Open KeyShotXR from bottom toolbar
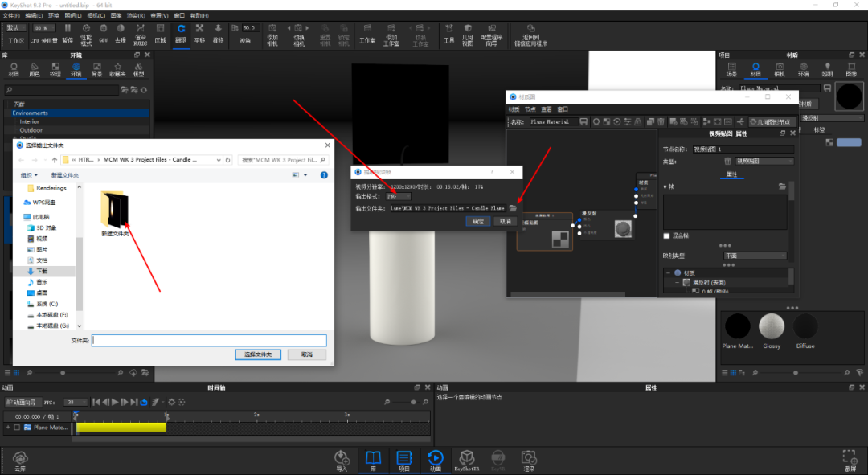Viewport: 868px width, 475px height. [467, 461]
